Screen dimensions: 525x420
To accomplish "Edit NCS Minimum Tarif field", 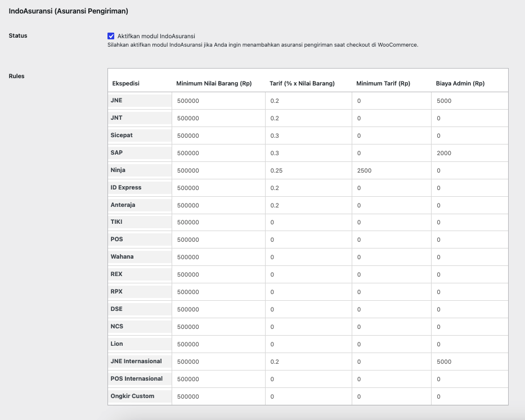I will coord(392,327).
